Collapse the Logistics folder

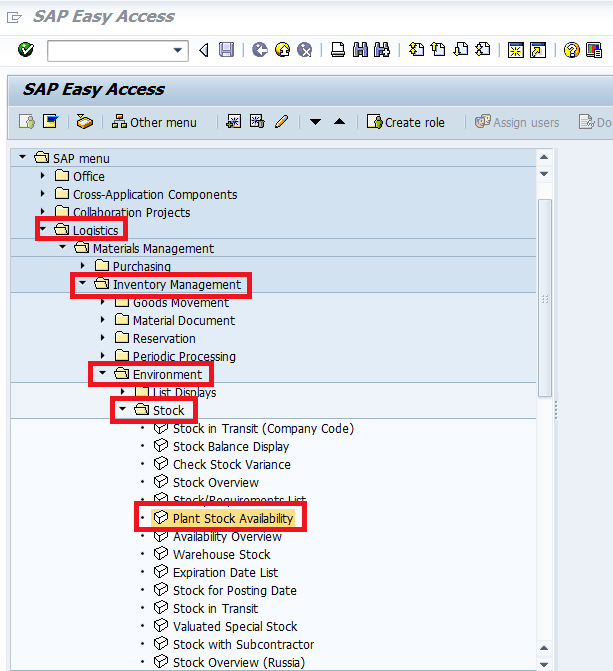43,230
